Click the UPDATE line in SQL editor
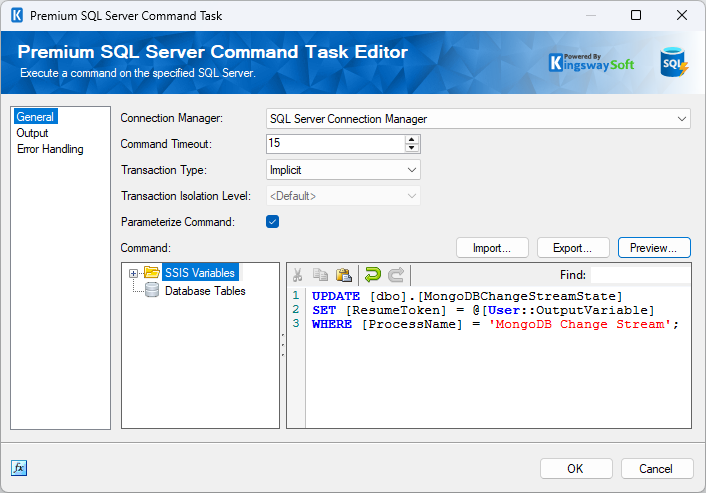The height and width of the screenshot is (493, 706). [467, 296]
